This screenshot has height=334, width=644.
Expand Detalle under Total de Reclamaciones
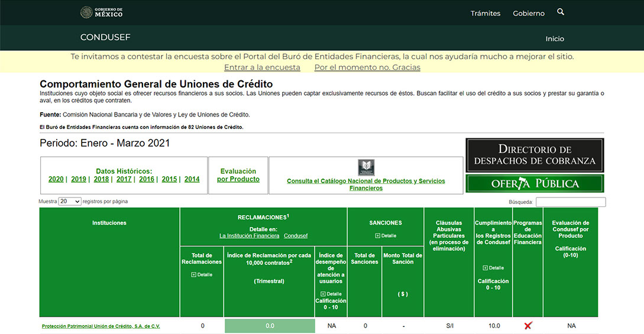[202, 274]
